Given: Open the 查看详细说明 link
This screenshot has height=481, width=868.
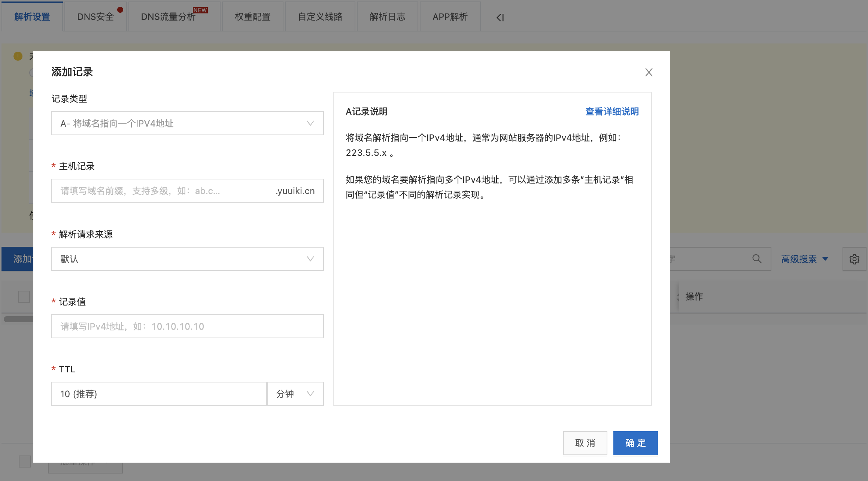Looking at the screenshot, I should [x=612, y=111].
